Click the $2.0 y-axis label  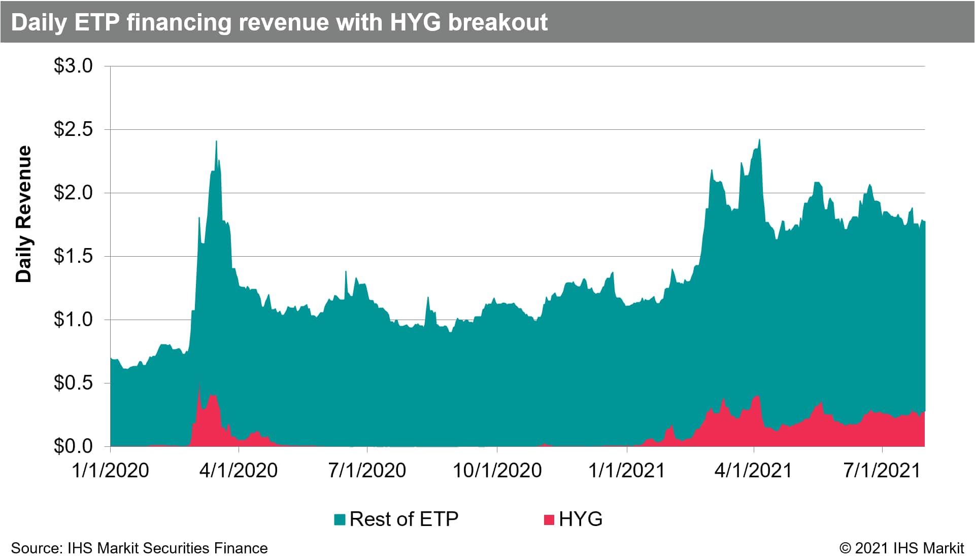coord(73,193)
